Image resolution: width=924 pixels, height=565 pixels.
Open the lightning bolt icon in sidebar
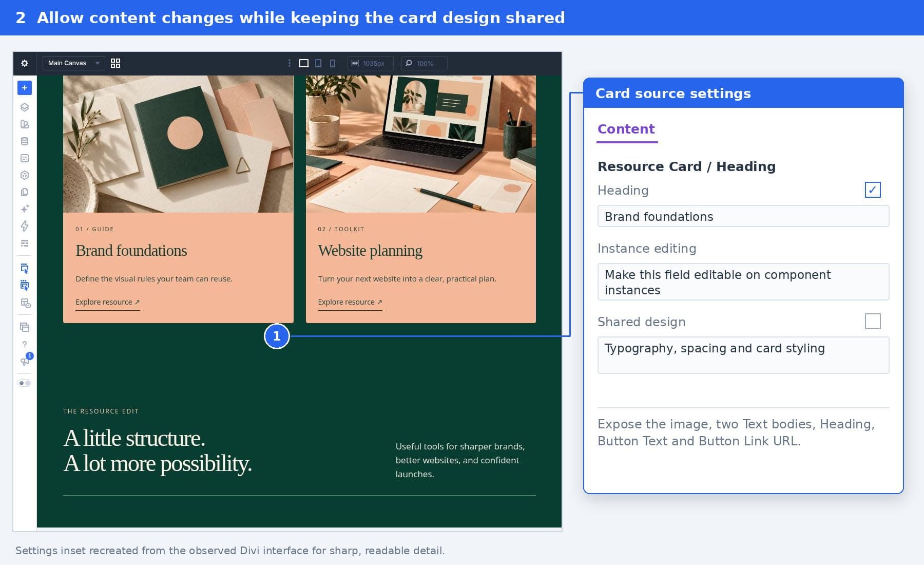point(25,226)
